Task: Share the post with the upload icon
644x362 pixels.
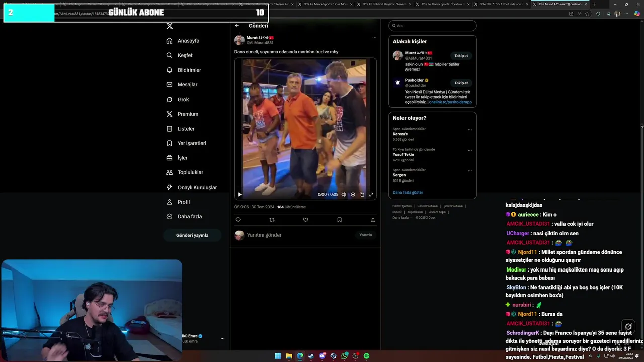Action: (373, 220)
